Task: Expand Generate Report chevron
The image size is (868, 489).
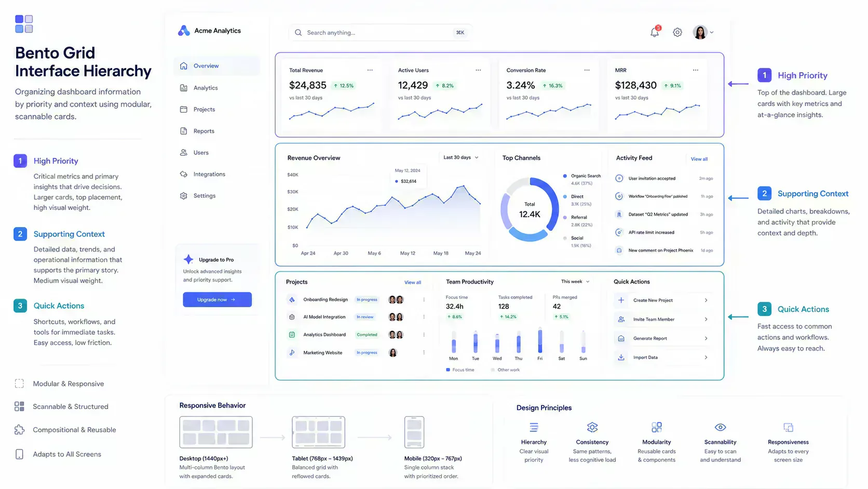Action: click(x=706, y=338)
